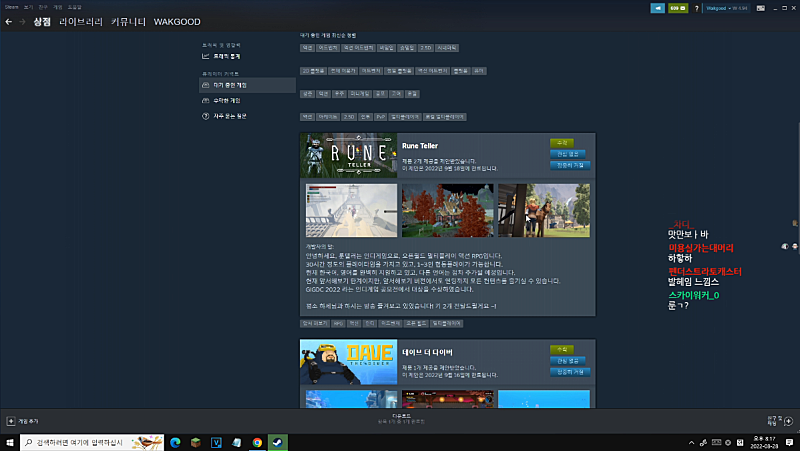
Task: Click the traffic statistics chart icon
Action: 206,56
